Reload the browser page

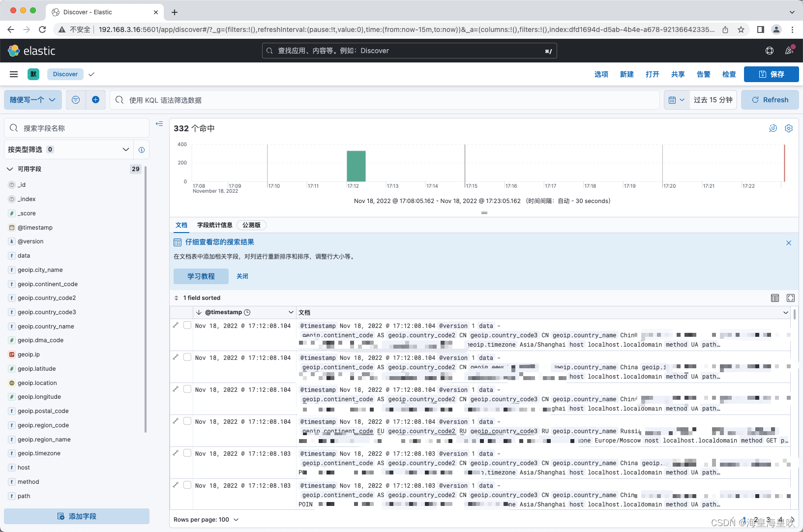tap(42, 30)
